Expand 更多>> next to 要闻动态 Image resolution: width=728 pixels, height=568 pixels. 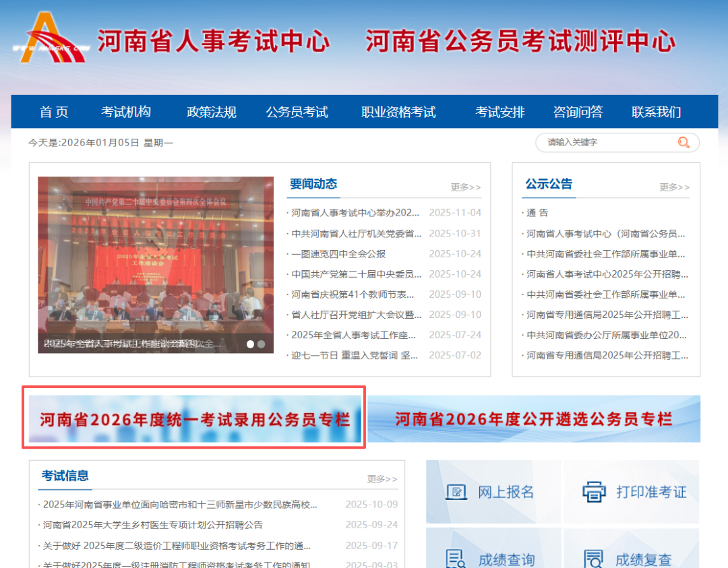(x=465, y=187)
